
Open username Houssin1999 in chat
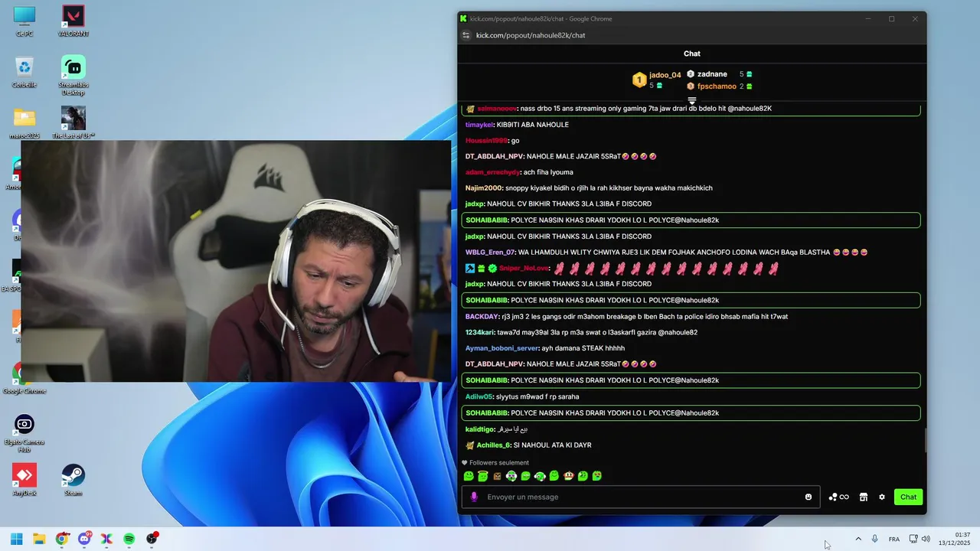tap(486, 141)
